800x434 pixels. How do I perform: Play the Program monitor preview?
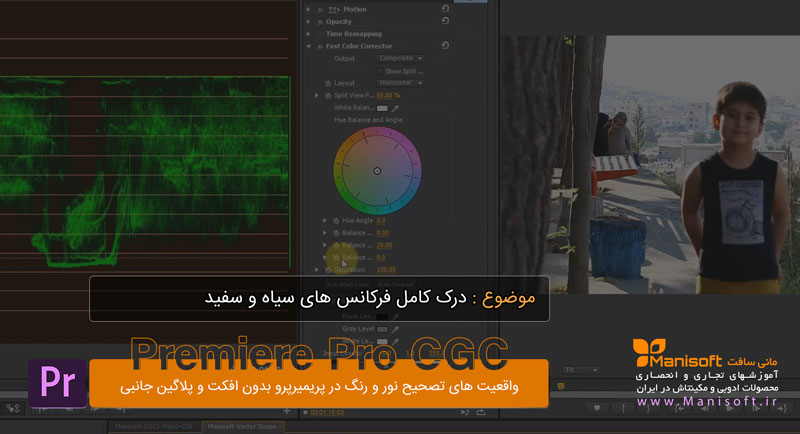[x=730, y=408]
